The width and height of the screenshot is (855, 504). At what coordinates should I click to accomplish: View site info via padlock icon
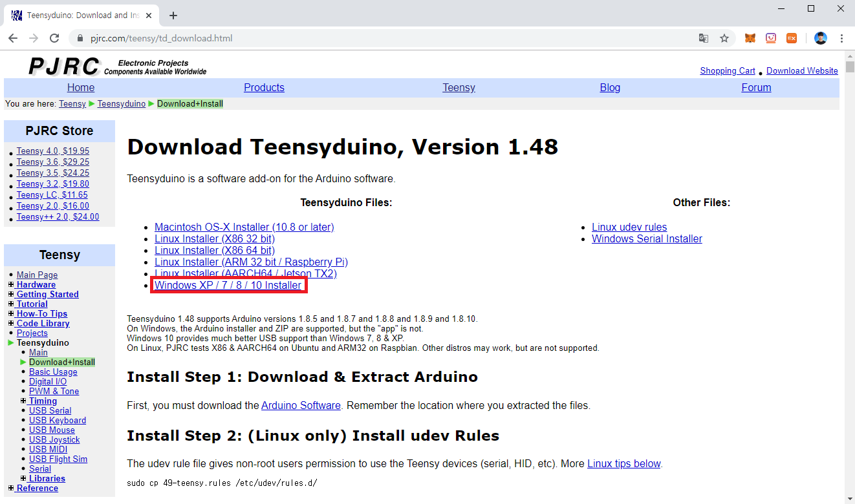[x=80, y=38]
